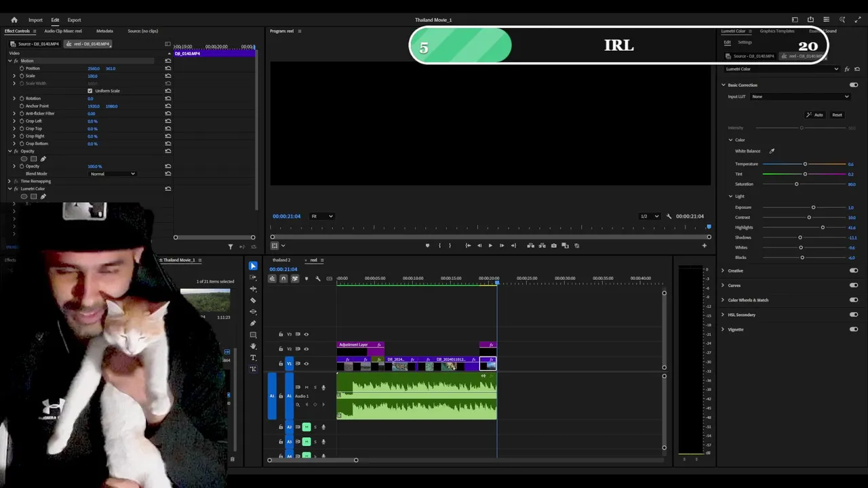Toggle Snap in Timeline magnet icon
The image size is (868, 488).
283,279
